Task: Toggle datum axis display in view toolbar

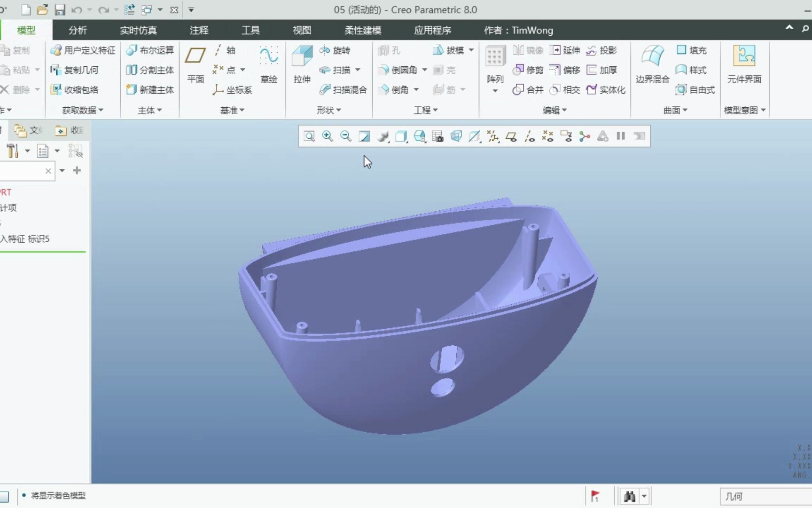Action: pos(530,136)
